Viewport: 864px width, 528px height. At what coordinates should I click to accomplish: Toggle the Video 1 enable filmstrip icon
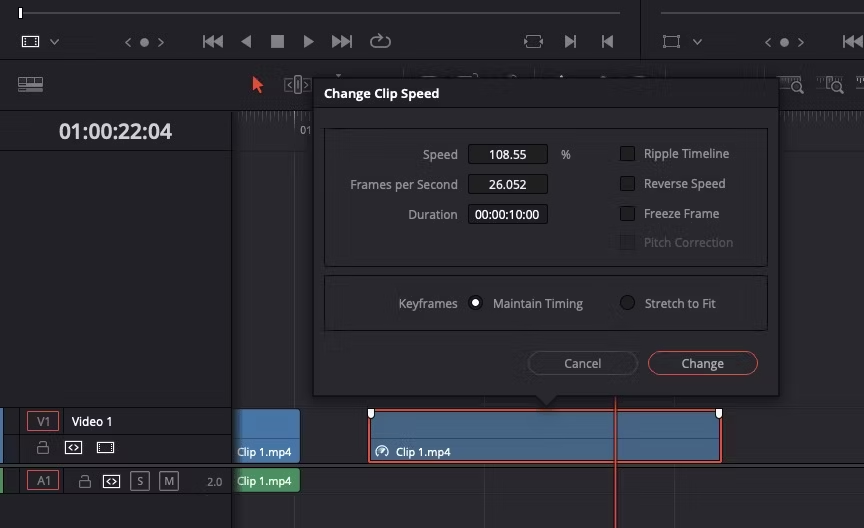coord(105,448)
